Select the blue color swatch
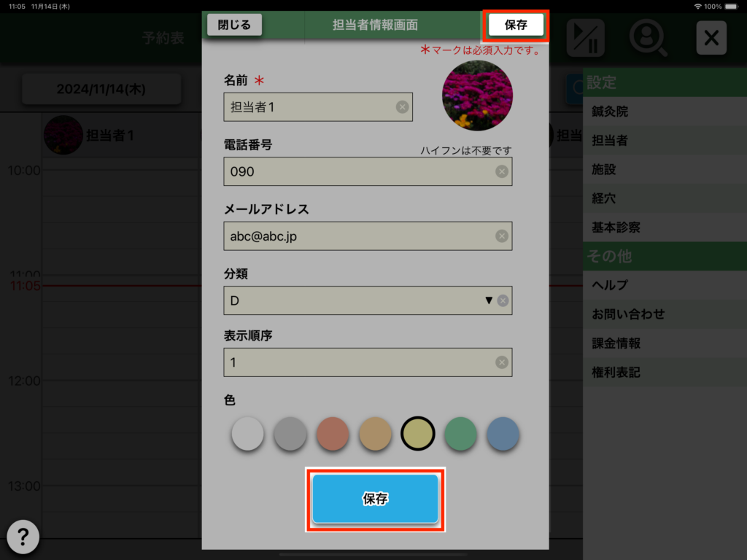 pos(503,434)
